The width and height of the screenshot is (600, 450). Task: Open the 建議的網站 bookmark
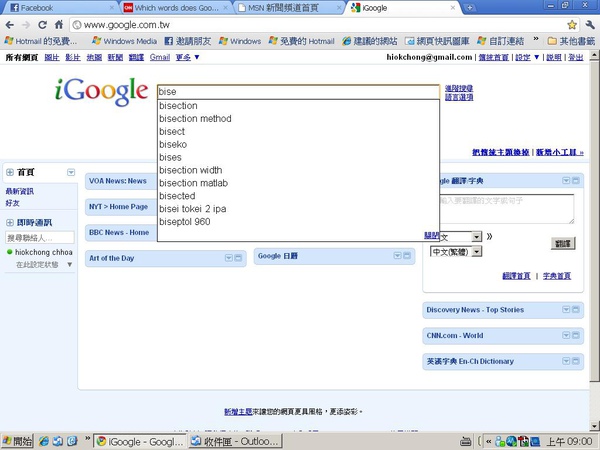[370, 41]
